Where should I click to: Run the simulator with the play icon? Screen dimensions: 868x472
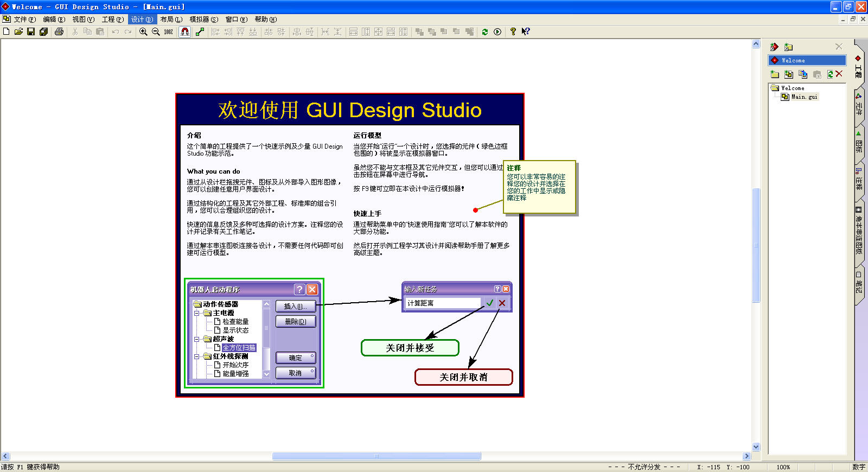(x=497, y=31)
